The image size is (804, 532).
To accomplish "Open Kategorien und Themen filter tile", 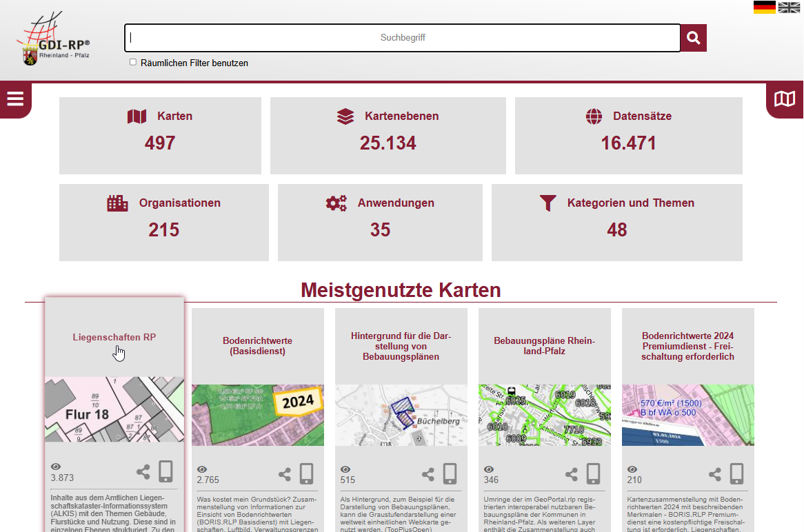I will tap(616, 222).
